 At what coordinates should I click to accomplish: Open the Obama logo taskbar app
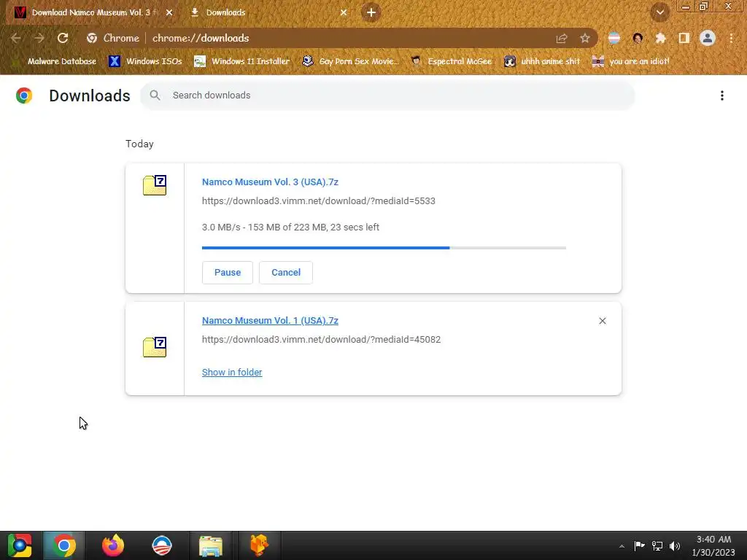tap(162, 545)
